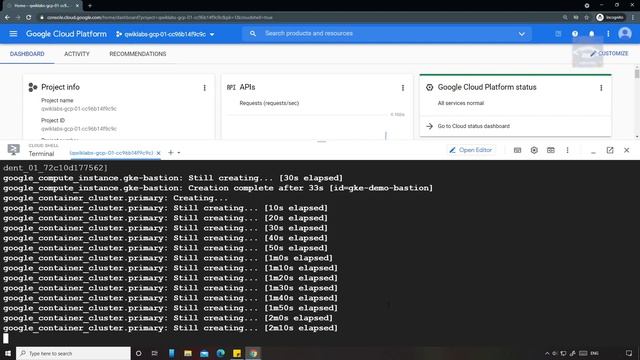640x360 pixels.
Task: Close the Cloud Shell panel
Action: 627,150
